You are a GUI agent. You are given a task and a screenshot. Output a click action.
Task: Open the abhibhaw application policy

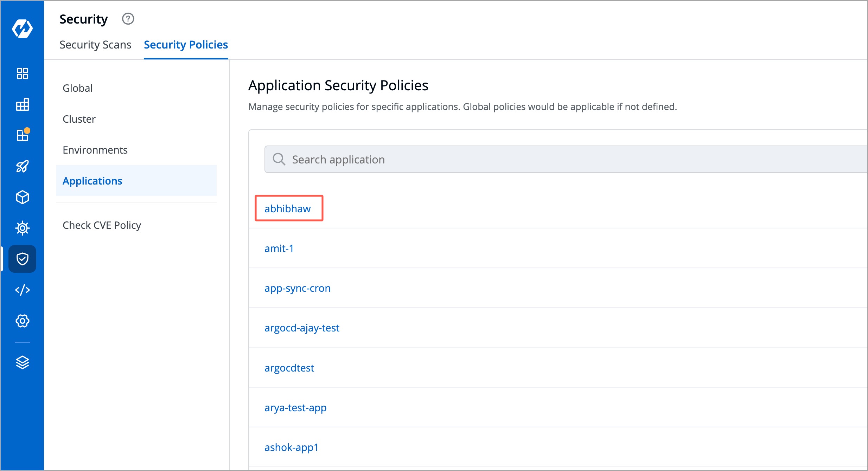click(x=288, y=208)
